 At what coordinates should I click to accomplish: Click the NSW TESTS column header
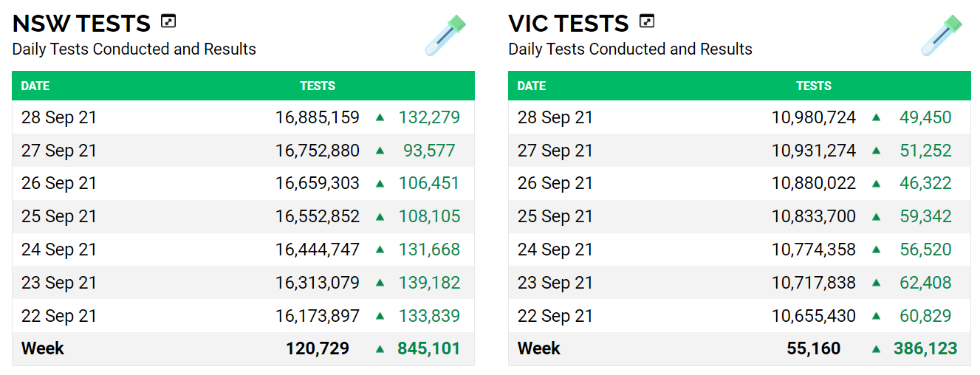[318, 86]
